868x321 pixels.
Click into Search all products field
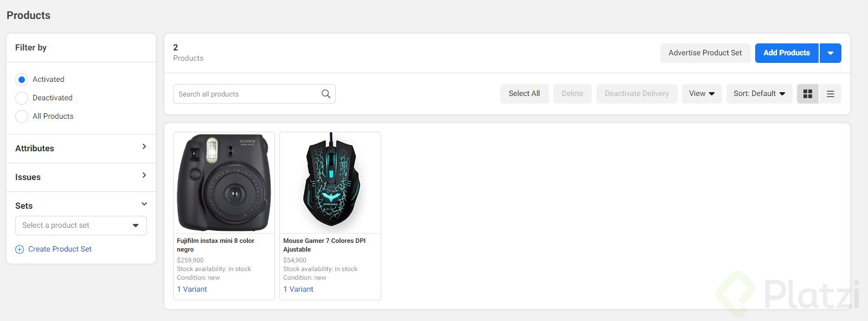pos(254,94)
